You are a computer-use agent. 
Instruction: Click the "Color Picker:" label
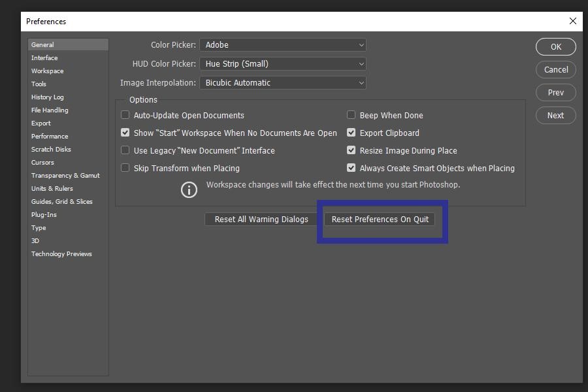click(173, 44)
